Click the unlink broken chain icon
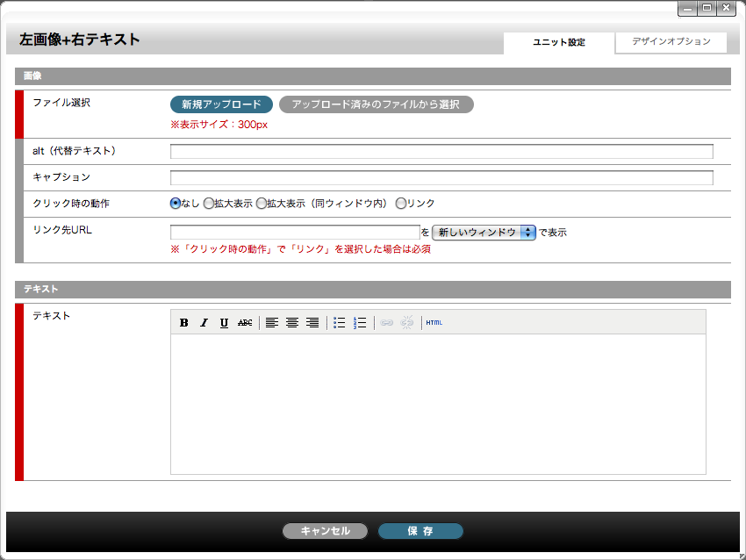The image size is (746, 560). coord(406,323)
